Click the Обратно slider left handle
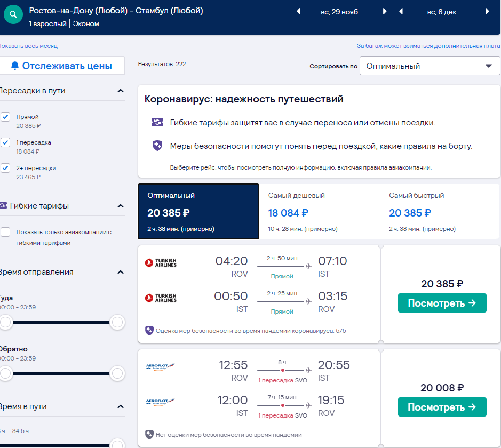 (x=5, y=373)
